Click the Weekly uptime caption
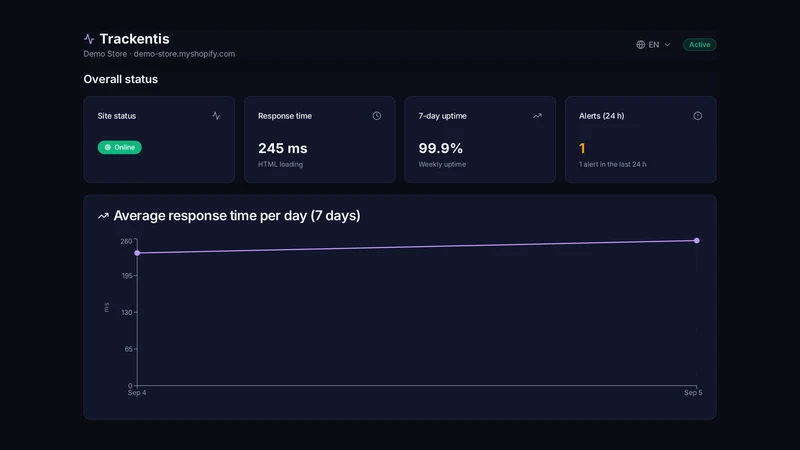Image resolution: width=800 pixels, height=450 pixels. point(442,164)
